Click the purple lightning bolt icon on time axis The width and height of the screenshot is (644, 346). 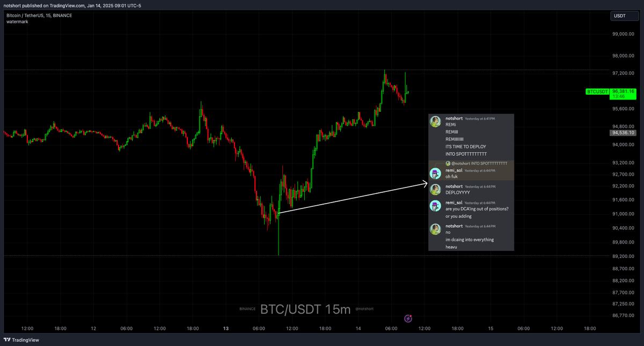[x=408, y=319]
